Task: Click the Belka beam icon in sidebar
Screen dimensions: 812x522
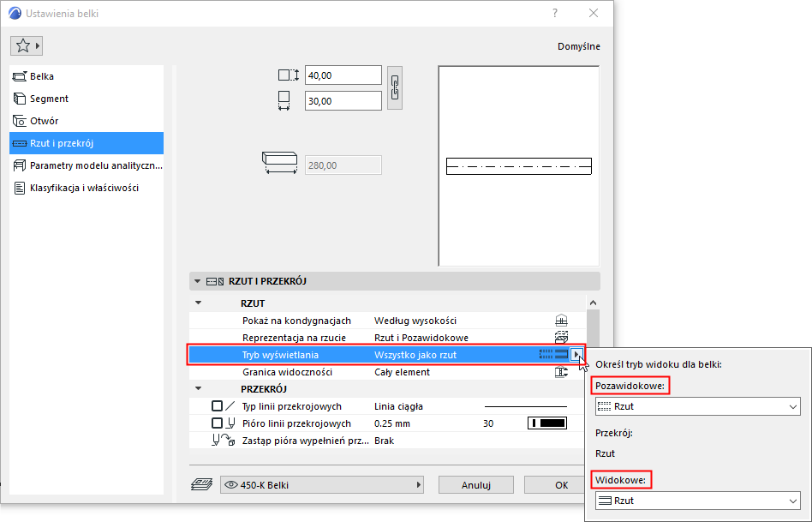Action: (19, 76)
